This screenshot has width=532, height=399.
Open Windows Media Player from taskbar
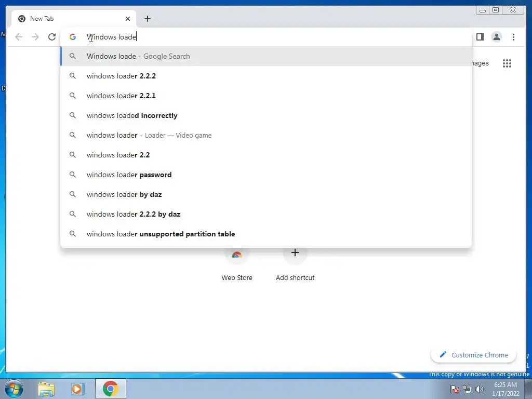(77, 389)
